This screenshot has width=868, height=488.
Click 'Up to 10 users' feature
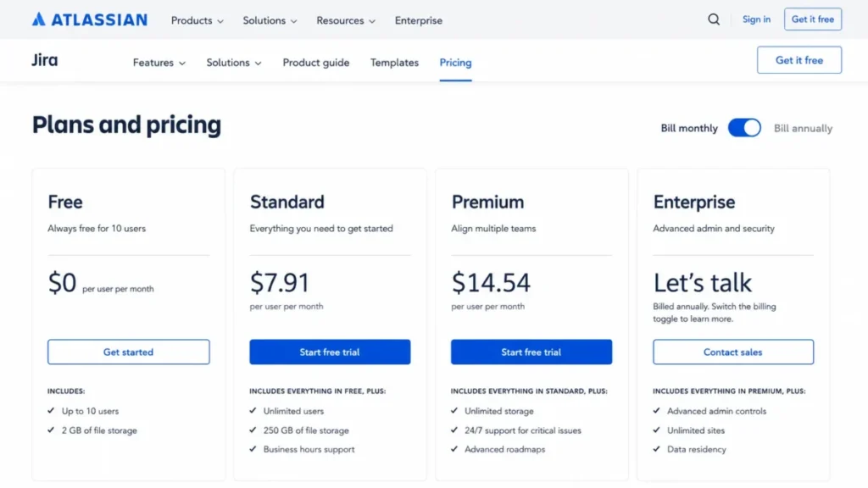tap(90, 411)
